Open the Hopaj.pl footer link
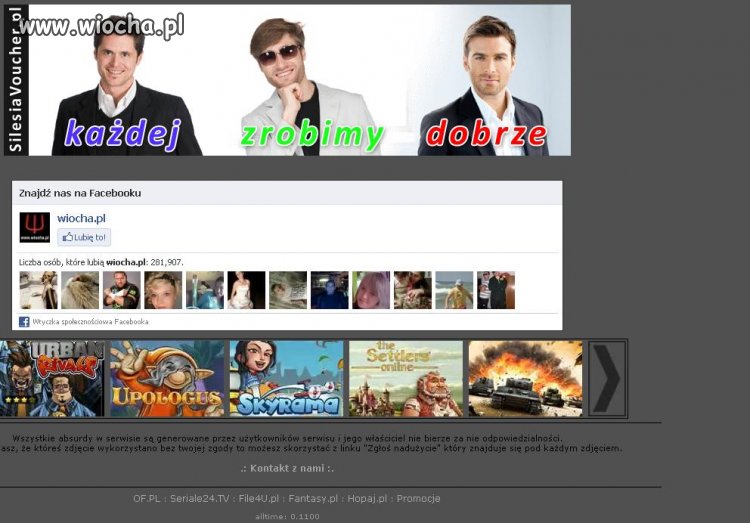The height and width of the screenshot is (523, 750). point(367,499)
